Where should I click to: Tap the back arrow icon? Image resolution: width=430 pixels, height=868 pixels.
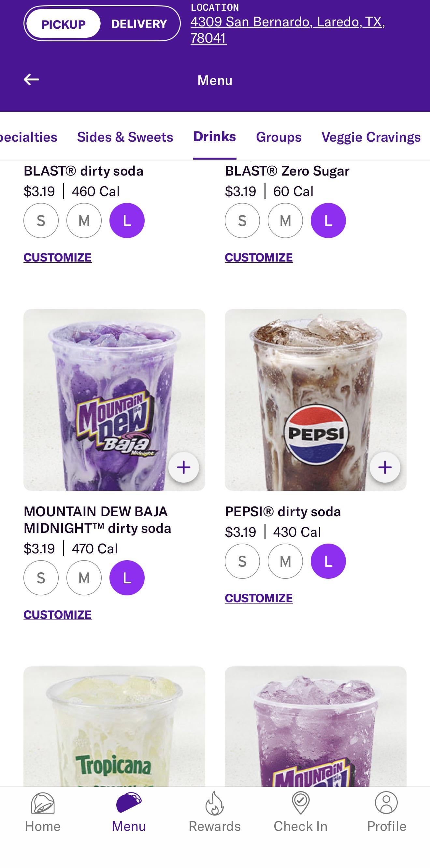tap(32, 79)
